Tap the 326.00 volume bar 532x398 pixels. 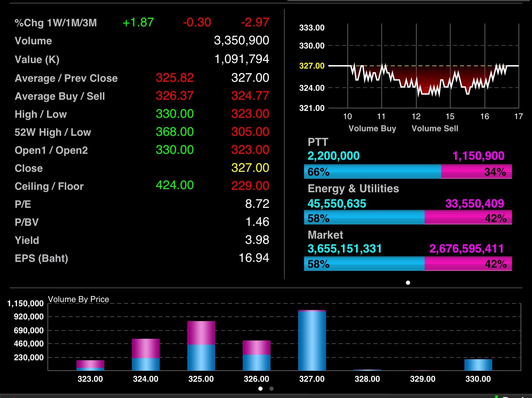click(x=256, y=355)
